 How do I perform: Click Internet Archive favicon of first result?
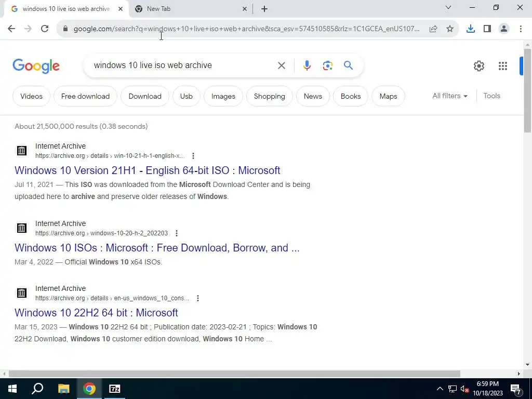22,150
